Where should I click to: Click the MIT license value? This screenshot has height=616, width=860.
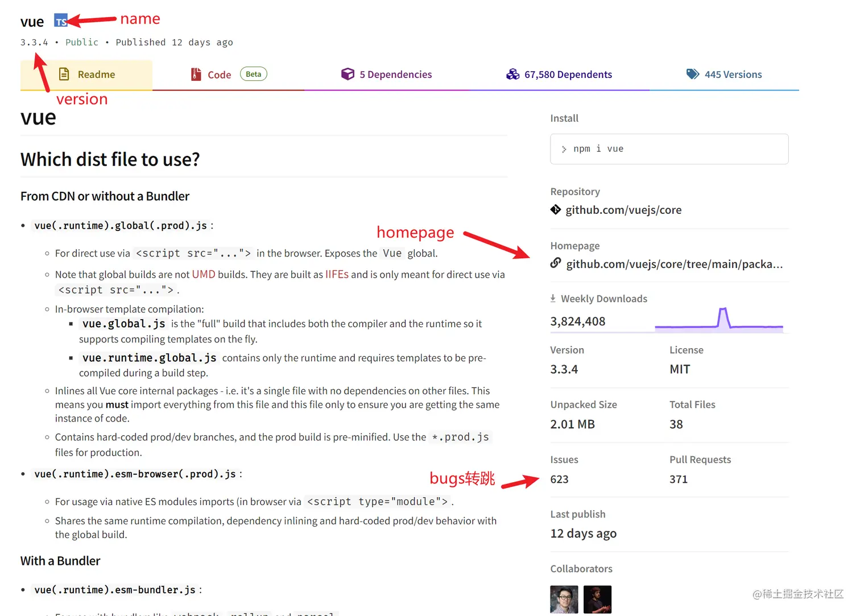click(680, 369)
